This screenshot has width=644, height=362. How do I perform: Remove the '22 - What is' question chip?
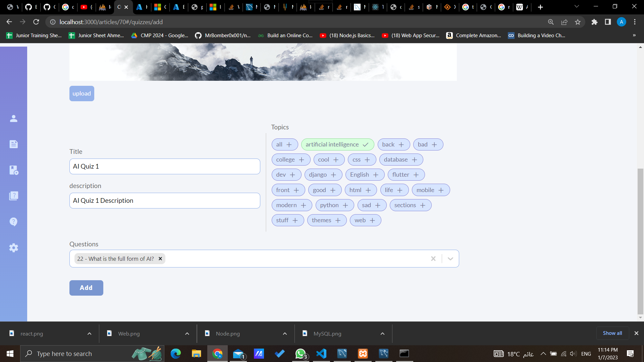(x=160, y=259)
